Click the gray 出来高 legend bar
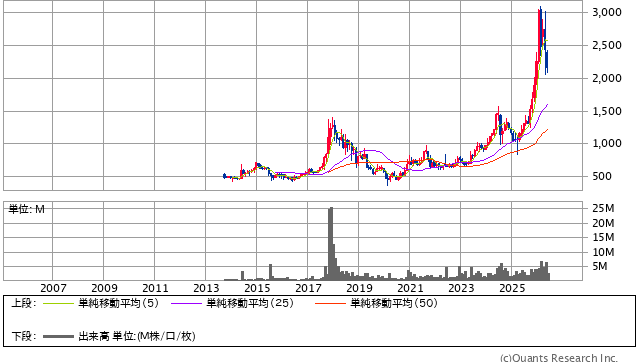This screenshot has height=362, width=638. pos(58,336)
